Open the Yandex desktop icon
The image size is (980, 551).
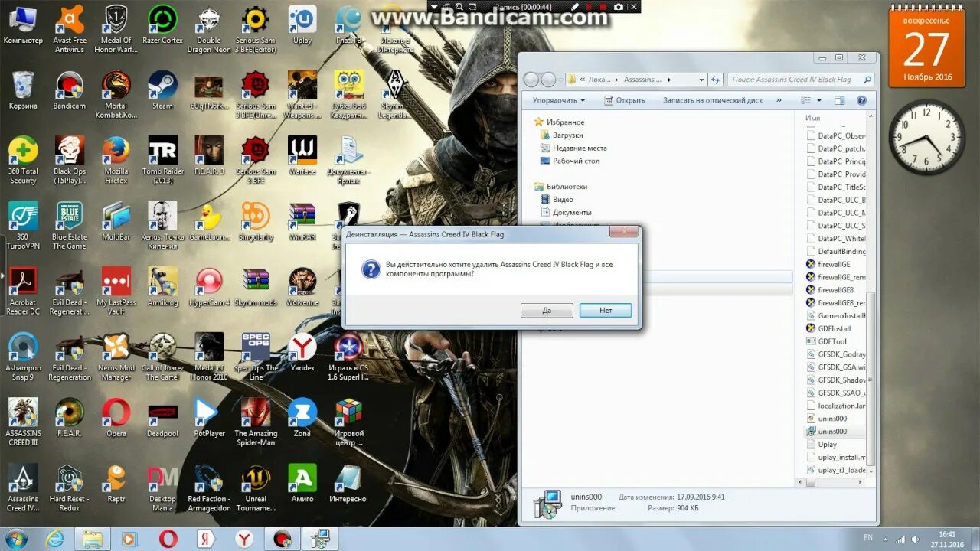click(x=302, y=352)
